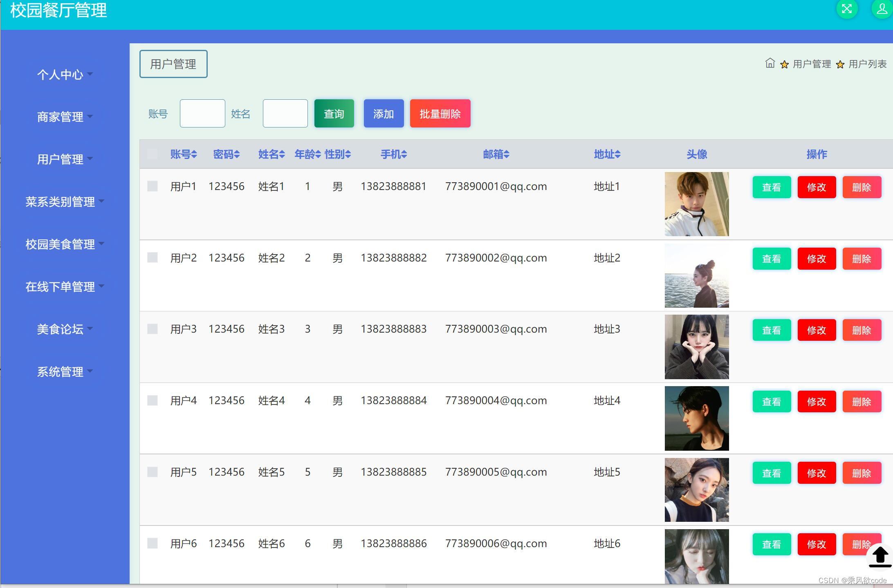Click the fullscreen expand icon in header
Image resolution: width=893 pixels, height=588 pixels.
point(846,9)
